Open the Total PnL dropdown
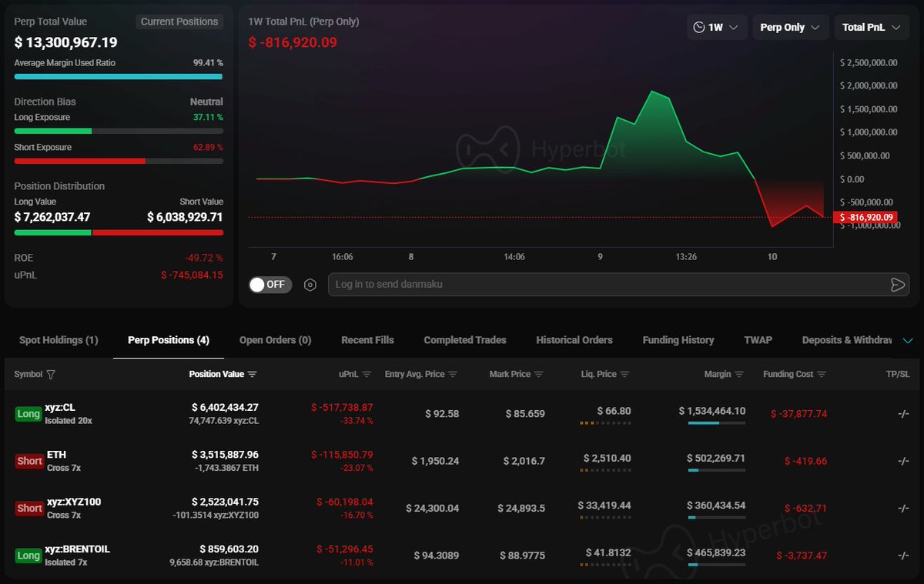 tap(871, 27)
